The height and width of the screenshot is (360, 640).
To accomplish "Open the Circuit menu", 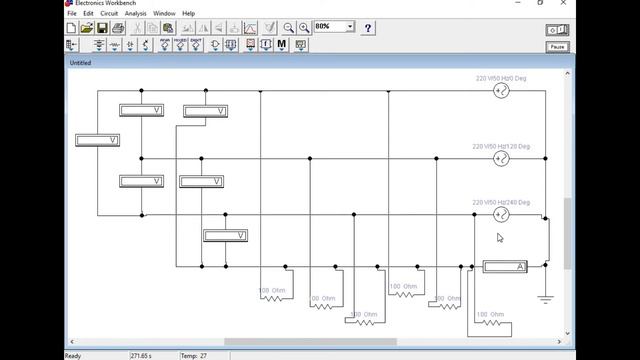I will [x=109, y=13].
